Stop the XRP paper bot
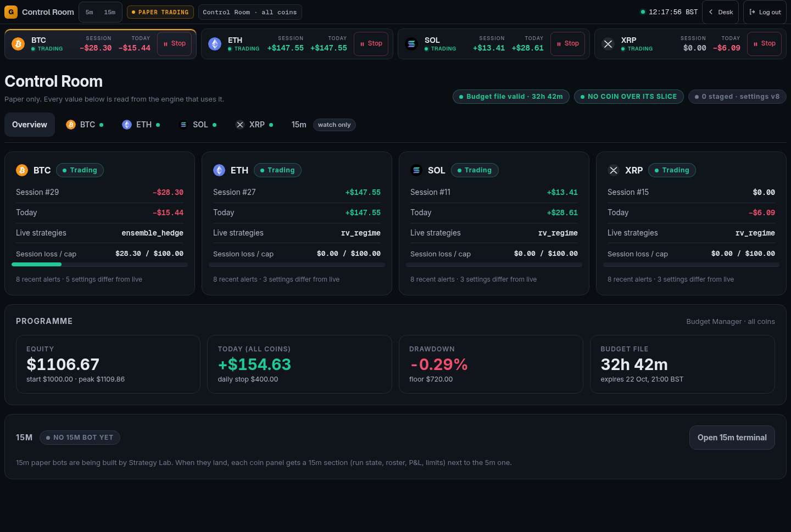 (765, 44)
